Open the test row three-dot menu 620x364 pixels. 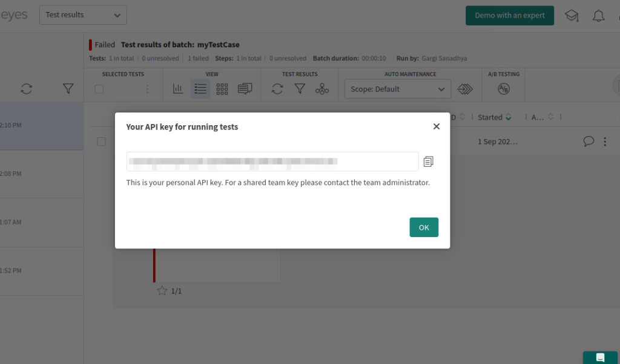pos(604,141)
